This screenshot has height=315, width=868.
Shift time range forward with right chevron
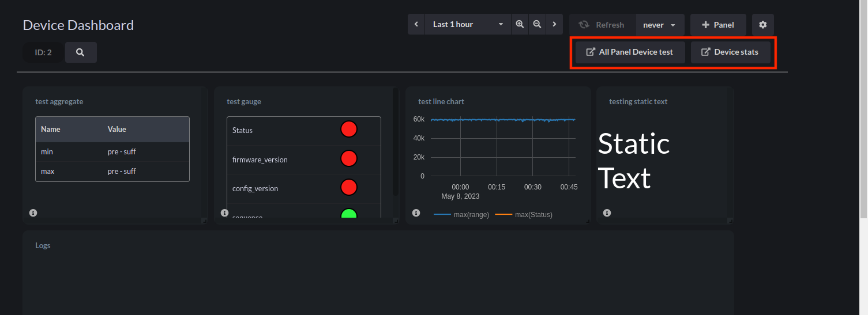pos(554,24)
